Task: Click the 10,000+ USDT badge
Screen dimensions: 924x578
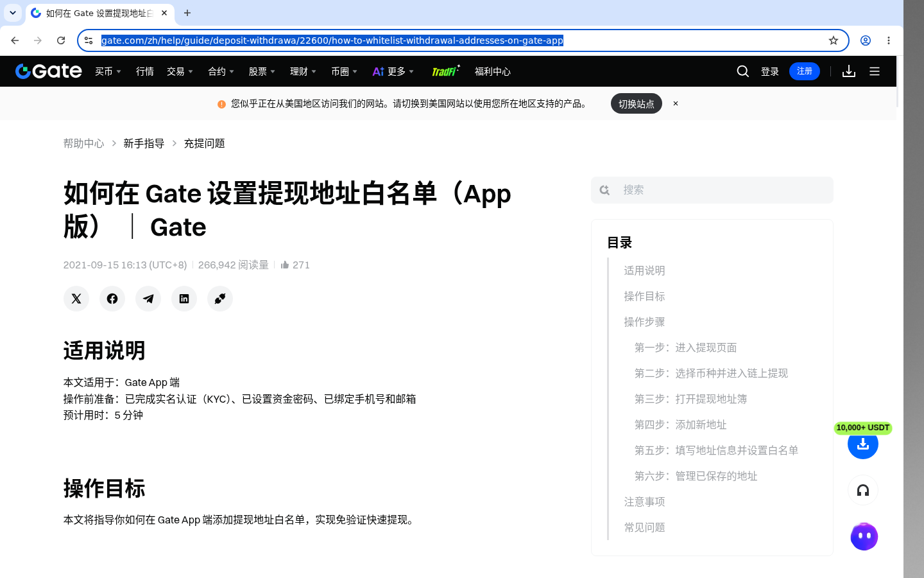Action: (x=863, y=428)
